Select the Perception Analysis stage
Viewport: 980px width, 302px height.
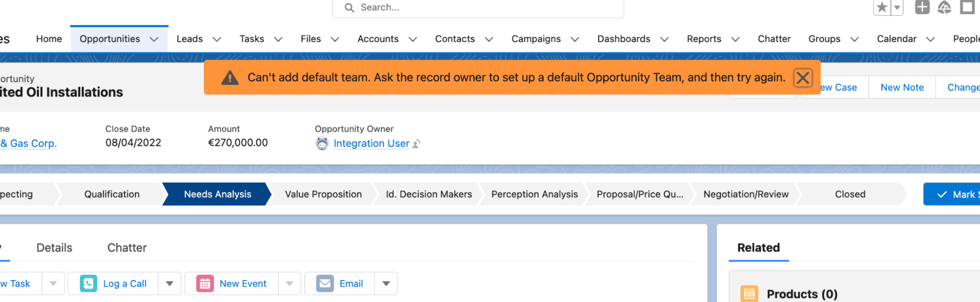click(534, 194)
